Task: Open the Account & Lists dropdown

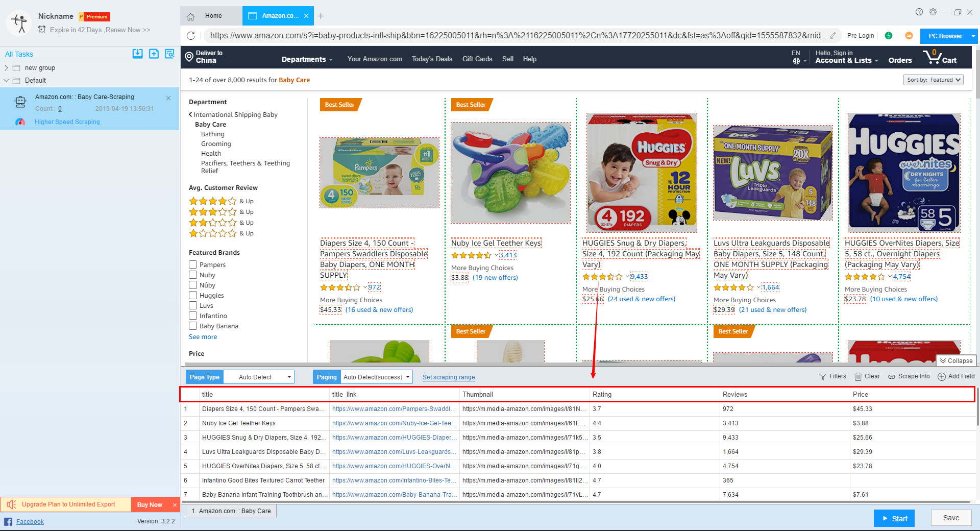Action: pos(846,60)
